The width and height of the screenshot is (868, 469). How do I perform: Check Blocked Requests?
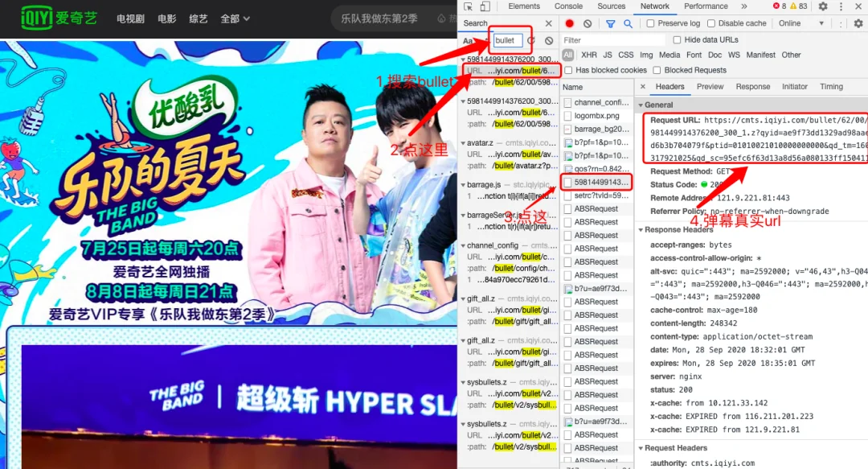coord(657,71)
